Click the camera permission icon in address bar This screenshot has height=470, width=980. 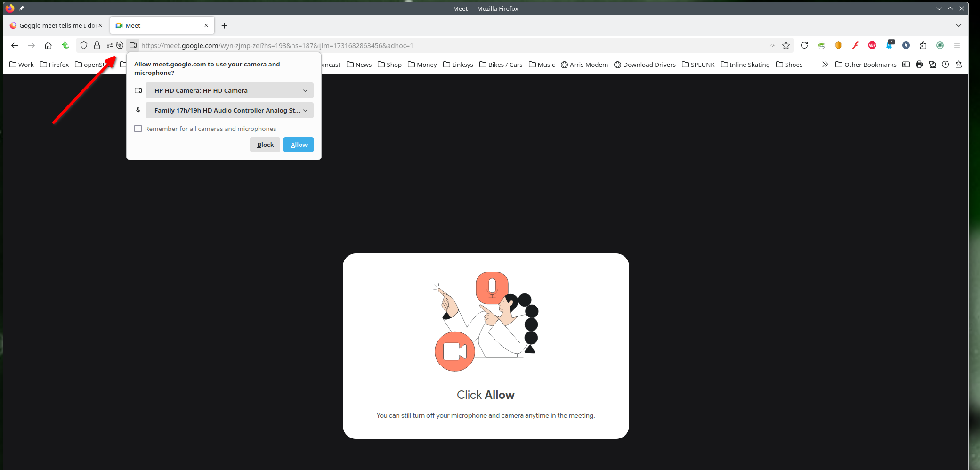tap(133, 45)
